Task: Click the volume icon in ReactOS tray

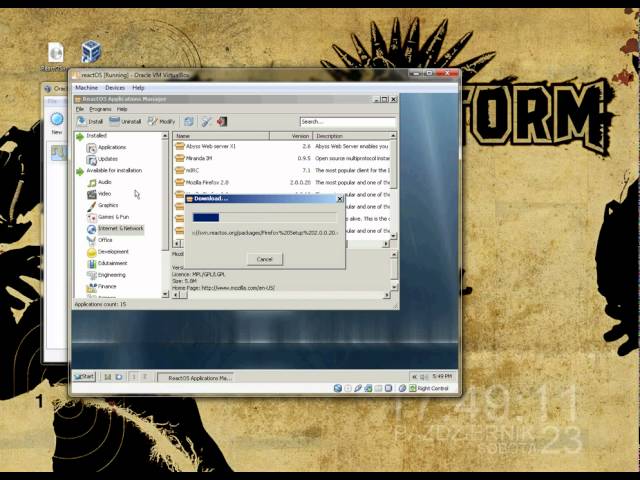Action: click(x=424, y=376)
